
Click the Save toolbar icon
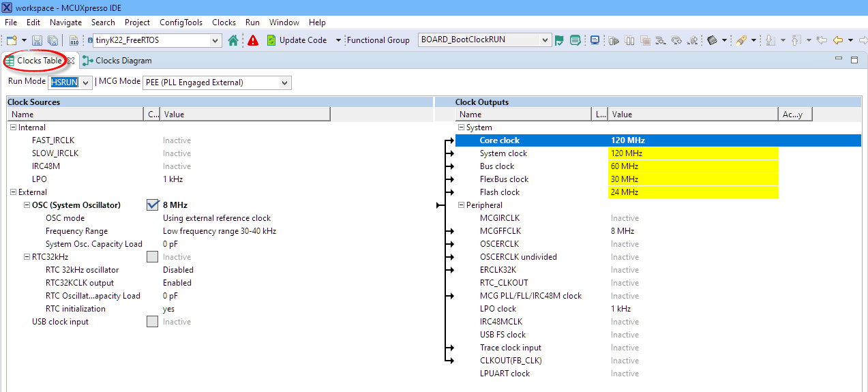[x=37, y=41]
